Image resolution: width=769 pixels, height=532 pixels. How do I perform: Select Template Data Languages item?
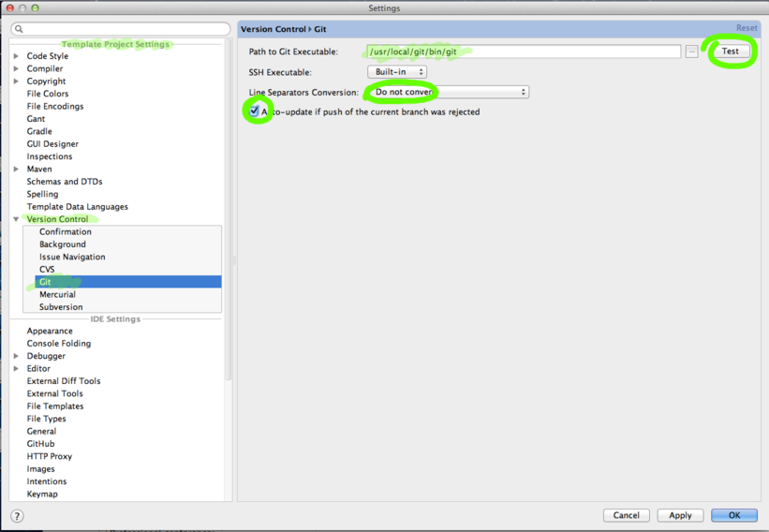pos(77,206)
